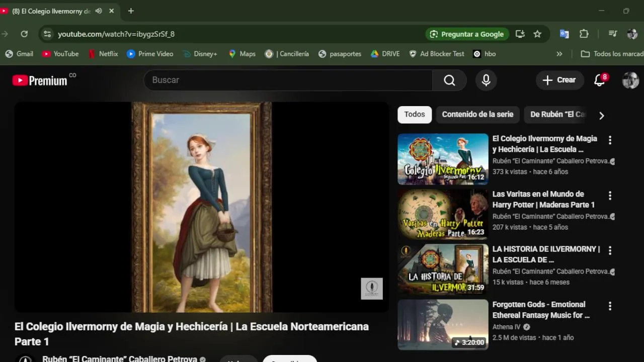Click the Crear button
644x362 pixels.
(x=559, y=80)
